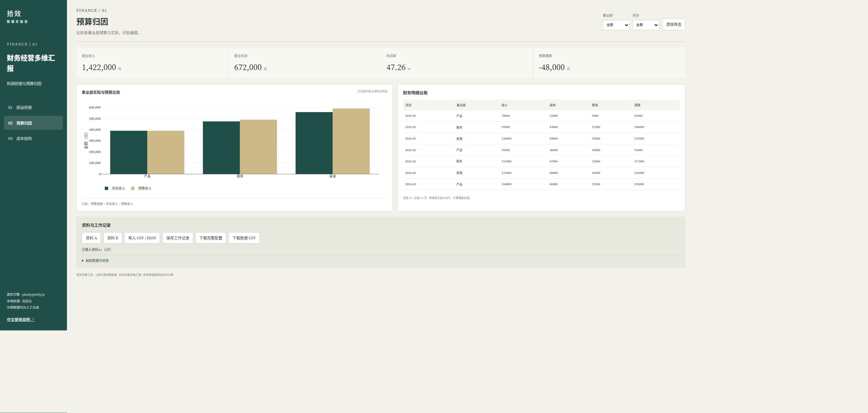Screen dimensions: 868x413
Task: Click the 服务 budget revenue tan bar
Action: (x=258, y=147)
